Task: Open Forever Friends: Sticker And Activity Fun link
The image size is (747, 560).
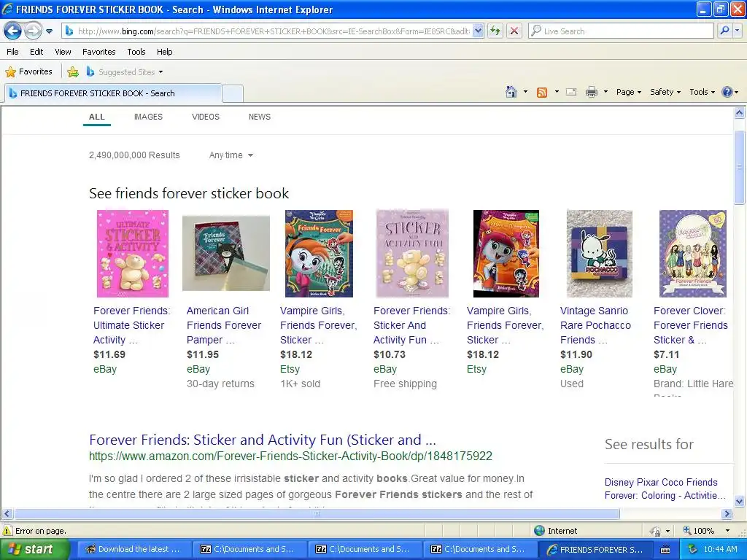Action: [x=411, y=325]
